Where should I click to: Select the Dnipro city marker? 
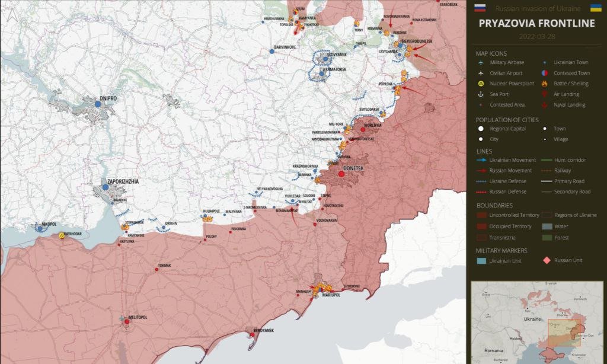(98, 104)
